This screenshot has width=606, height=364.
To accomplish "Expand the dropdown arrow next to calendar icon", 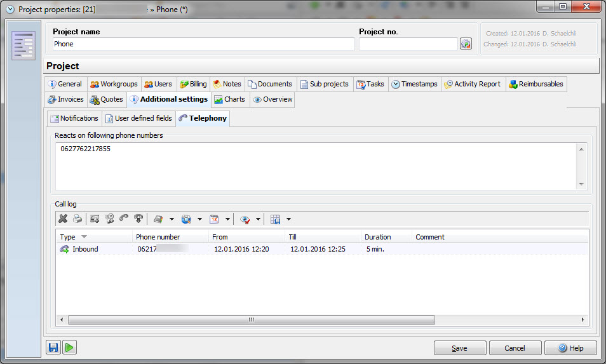I will [x=227, y=220].
